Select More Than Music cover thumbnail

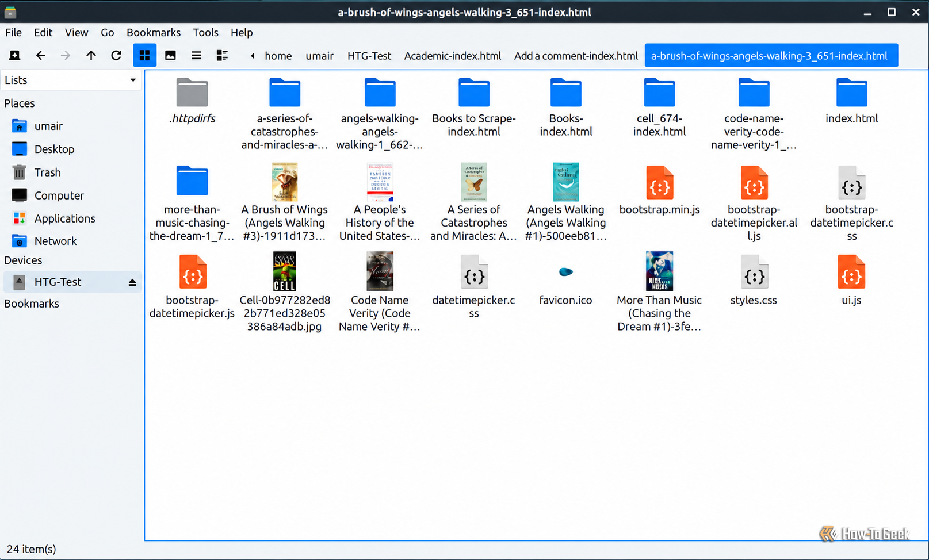pos(659,271)
